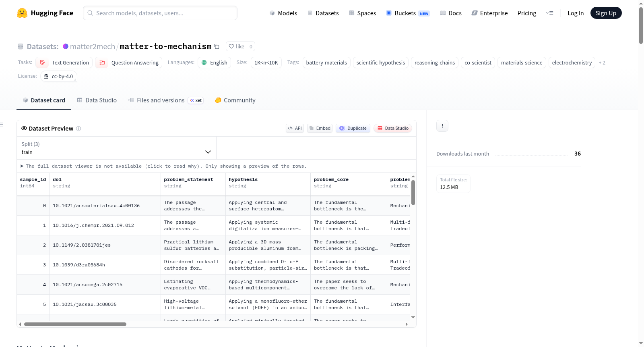Click the table scroll-right arrow
Image resolution: width=644 pixels, height=347 pixels.
pos(407,324)
